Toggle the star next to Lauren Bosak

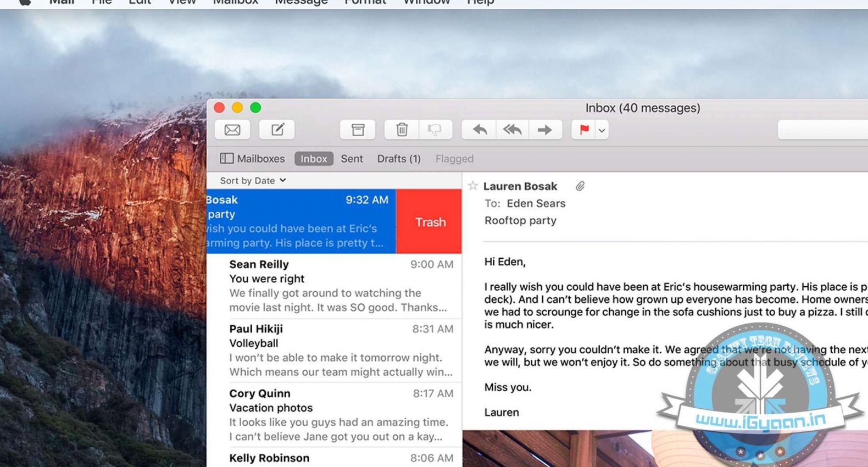point(473,186)
